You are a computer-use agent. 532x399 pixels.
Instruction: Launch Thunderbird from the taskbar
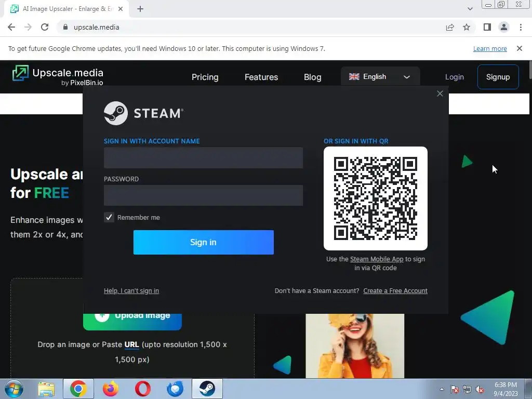click(175, 389)
